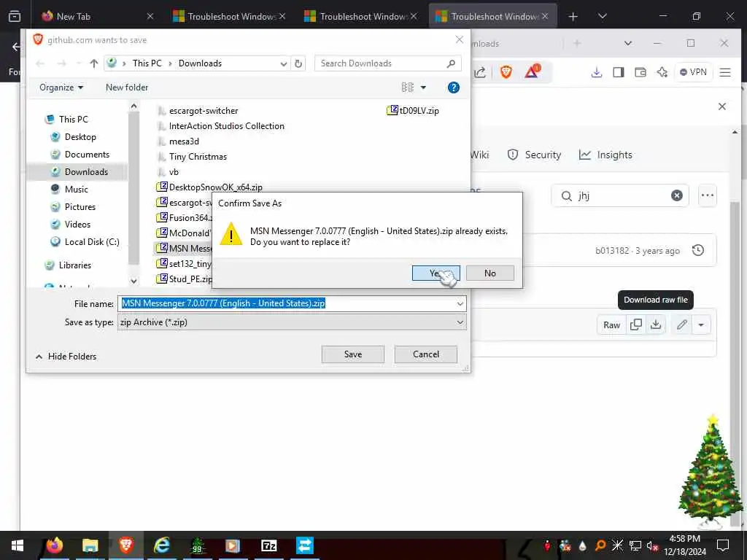The width and height of the screenshot is (747, 560).
Task: Copy raw file contents icon
Action: [635, 325]
